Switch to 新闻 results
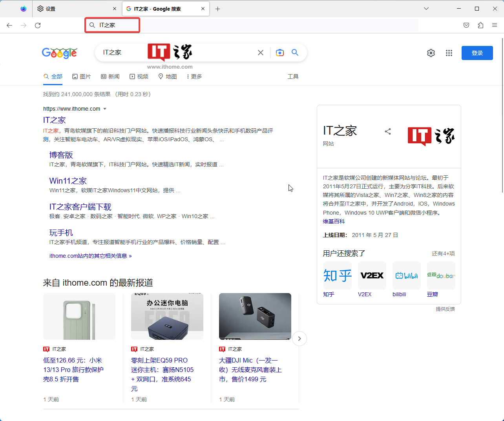This screenshot has width=504, height=421. 110,77
